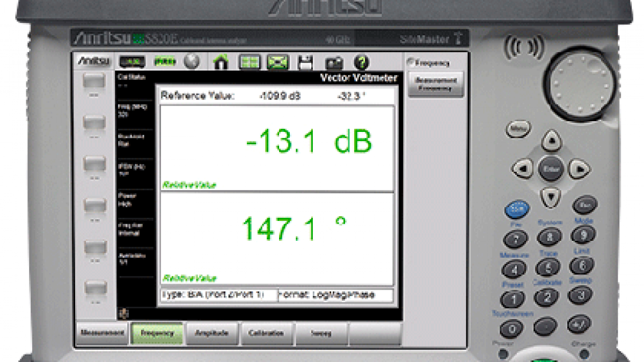
Task: Hit the round Menu key
Action: tap(518, 129)
